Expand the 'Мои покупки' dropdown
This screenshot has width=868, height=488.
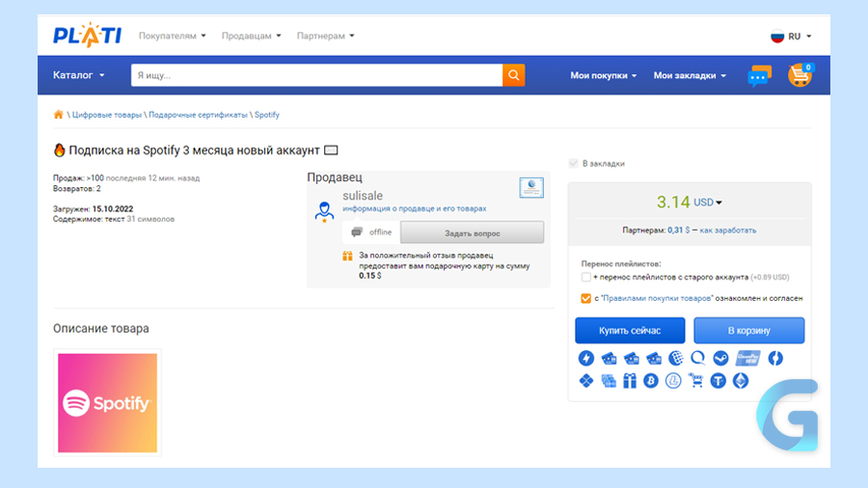[604, 75]
